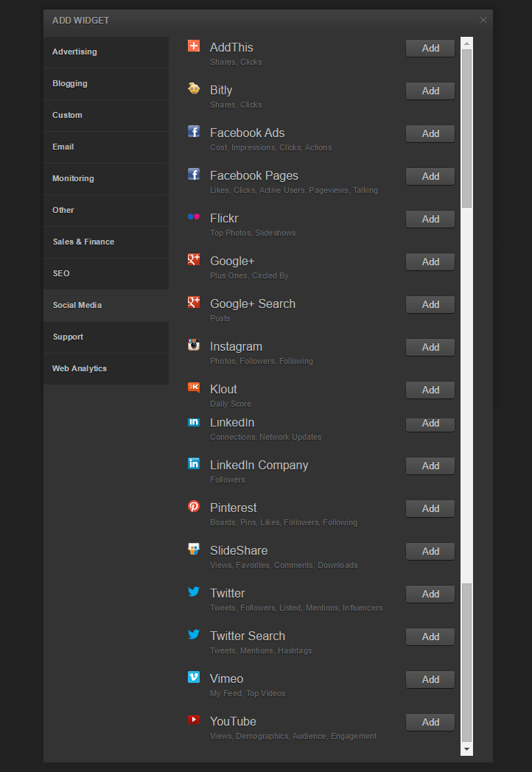Image resolution: width=532 pixels, height=772 pixels.
Task: Click the Vimeo title text
Action: click(x=227, y=678)
